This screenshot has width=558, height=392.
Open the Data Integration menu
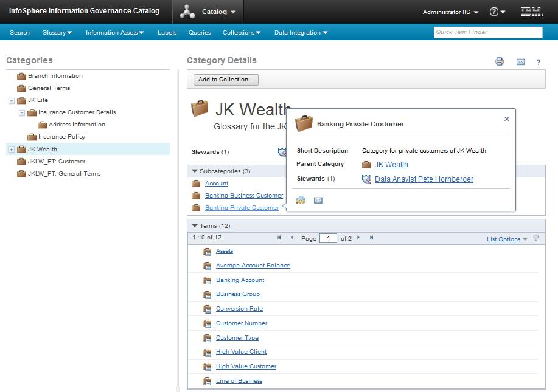301,32
